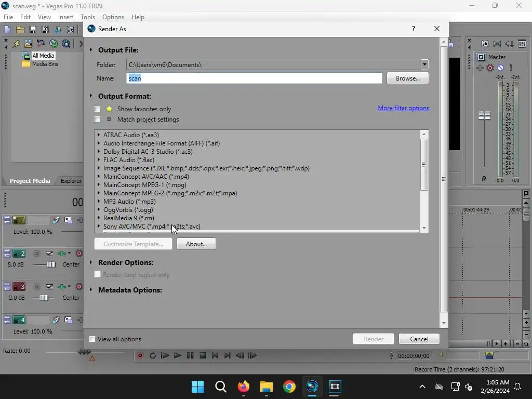Image resolution: width=532 pixels, height=399 pixels.
Task: Open the Edit menu
Action: point(25,17)
